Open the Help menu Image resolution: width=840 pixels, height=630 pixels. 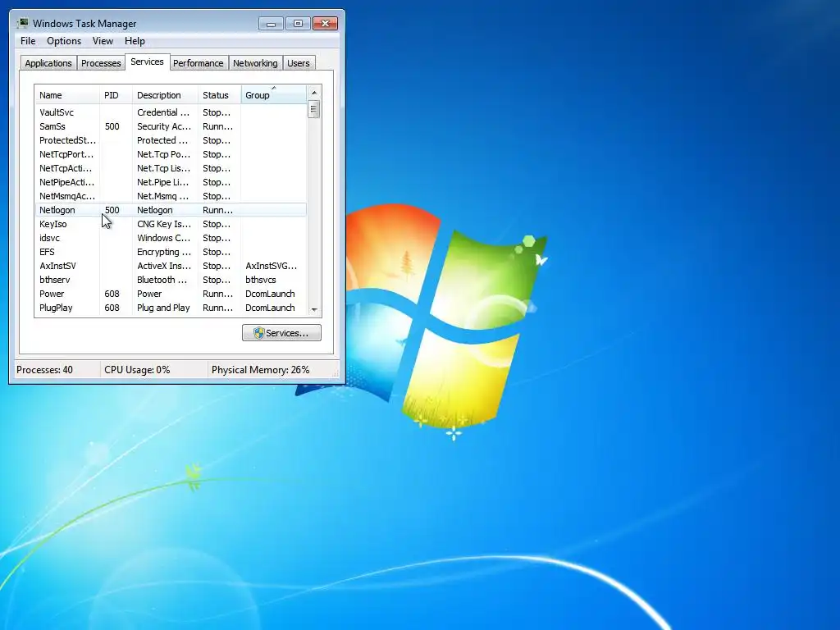(x=135, y=41)
